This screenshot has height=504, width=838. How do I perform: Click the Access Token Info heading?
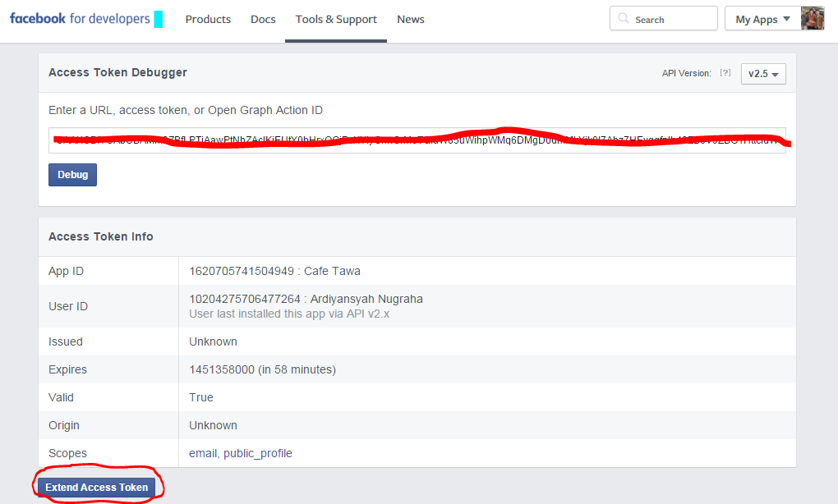tap(101, 236)
